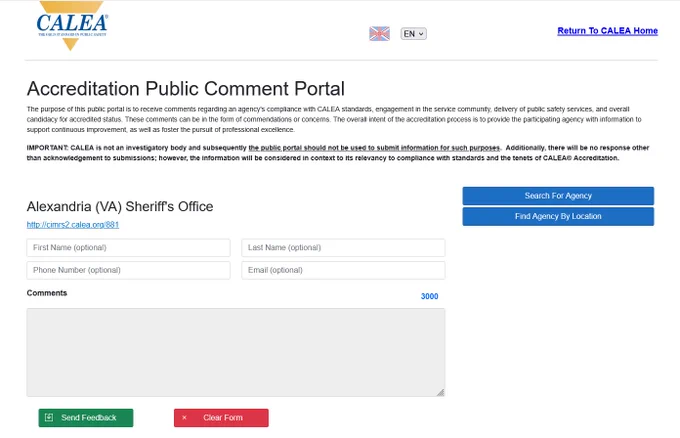Click the underlined public portal warning text
This screenshot has width=680, height=438.
pyautogui.click(x=374, y=148)
